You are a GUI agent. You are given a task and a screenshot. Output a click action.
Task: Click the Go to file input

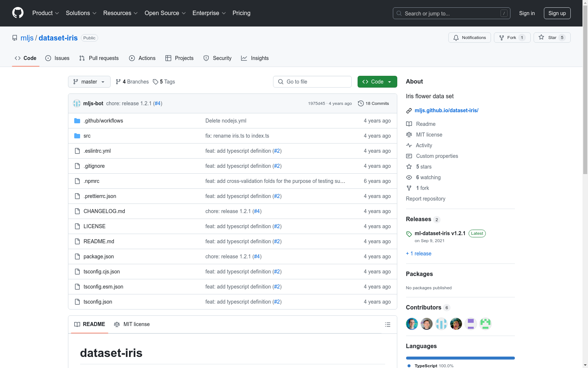(x=312, y=82)
